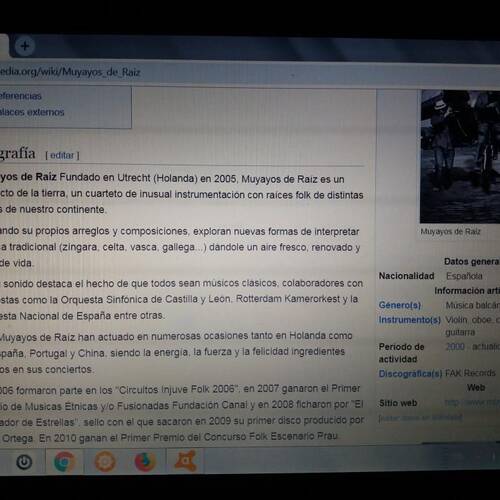The image size is (500, 500).
Task: Click the editar link beside the Biografía heading
Action: (x=62, y=155)
